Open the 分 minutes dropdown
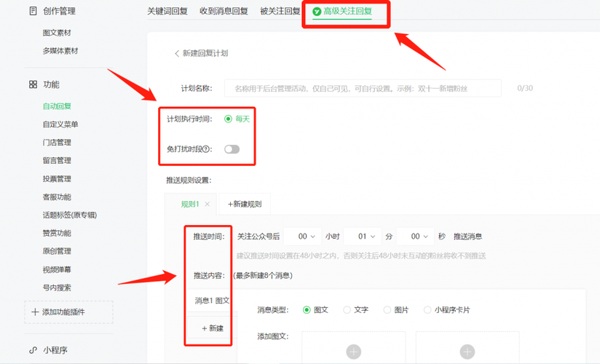This screenshot has height=364, width=600. 362,237
